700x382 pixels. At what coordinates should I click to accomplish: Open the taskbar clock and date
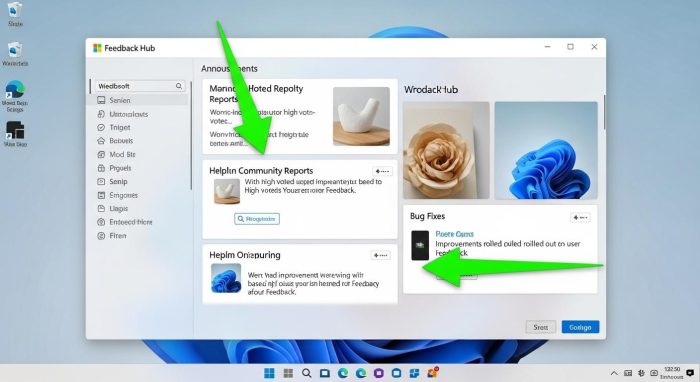pyautogui.click(x=672, y=373)
